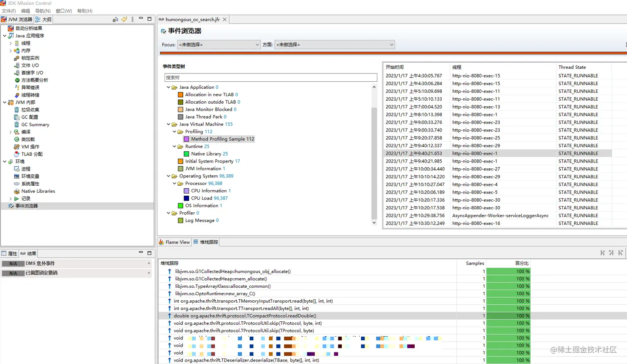Select the GC Summary icon

[17, 124]
